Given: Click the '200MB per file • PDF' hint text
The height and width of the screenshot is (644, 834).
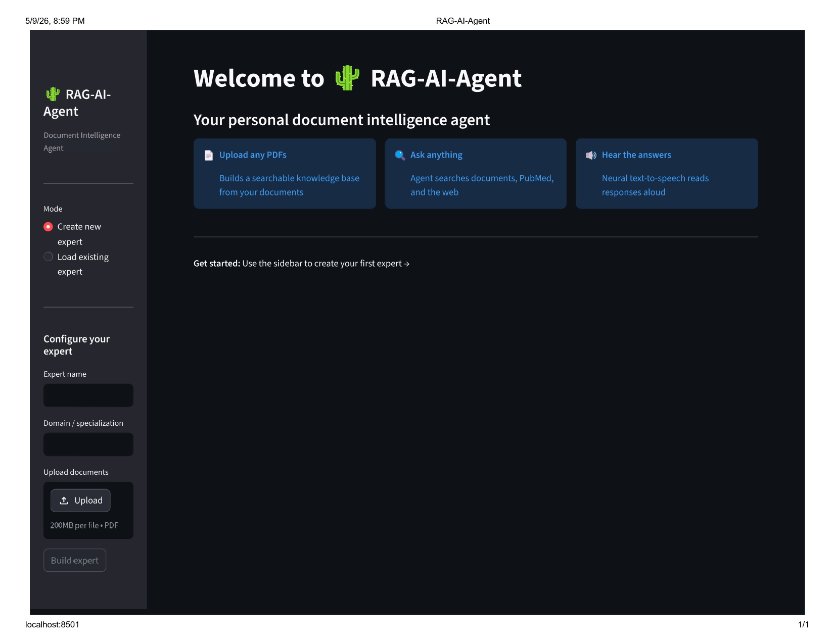Looking at the screenshot, I should point(84,525).
